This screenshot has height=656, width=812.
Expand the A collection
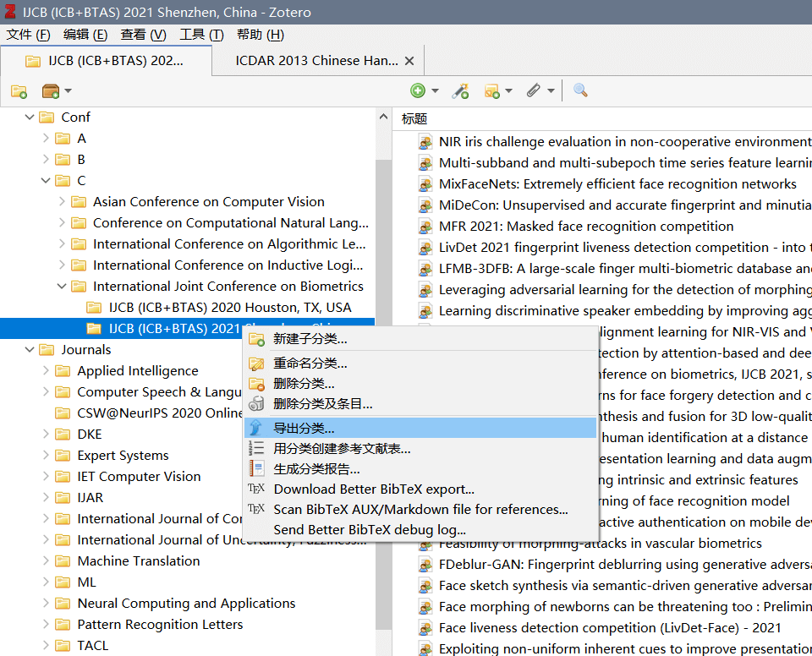pos(46,139)
